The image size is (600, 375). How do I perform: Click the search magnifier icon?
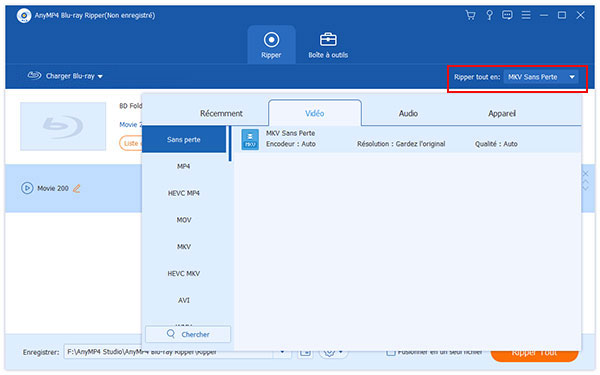coord(171,334)
